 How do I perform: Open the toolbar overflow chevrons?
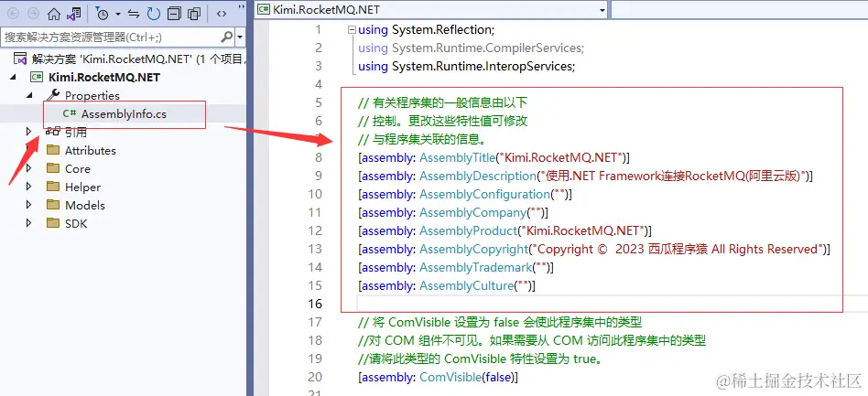(x=242, y=7)
